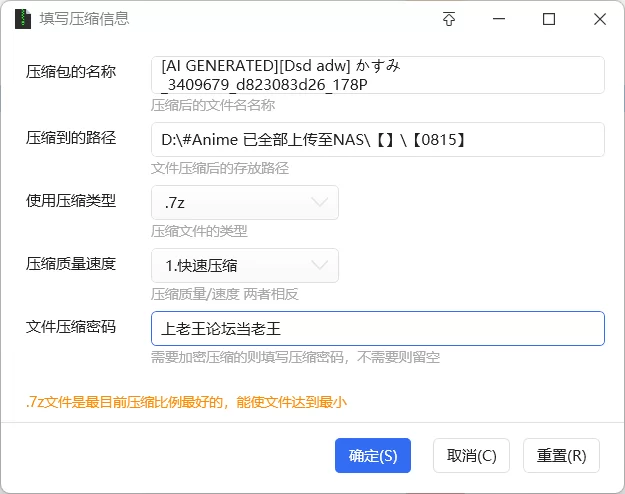Focus the 文件压缩密码 password field
The image size is (625, 494).
377,329
